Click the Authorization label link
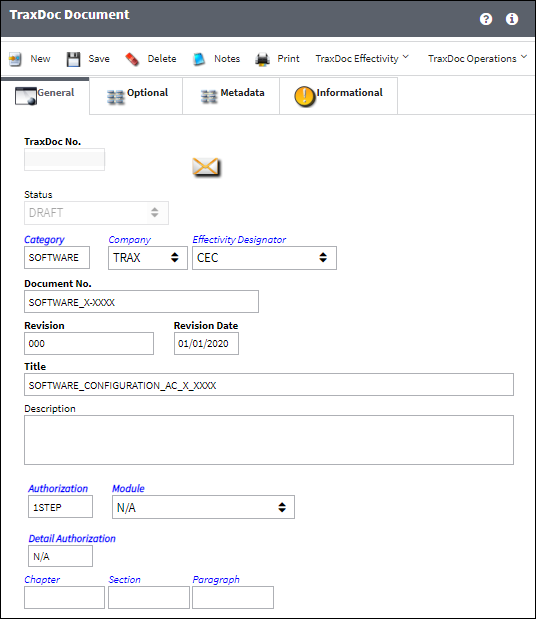 [58, 488]
